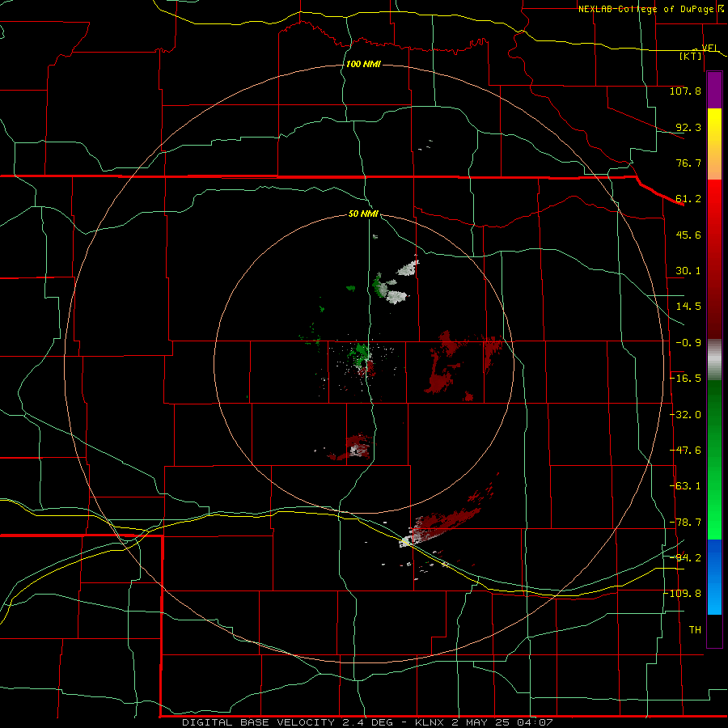Click the 04:07 timestamp in the caption

click(535, 722)
